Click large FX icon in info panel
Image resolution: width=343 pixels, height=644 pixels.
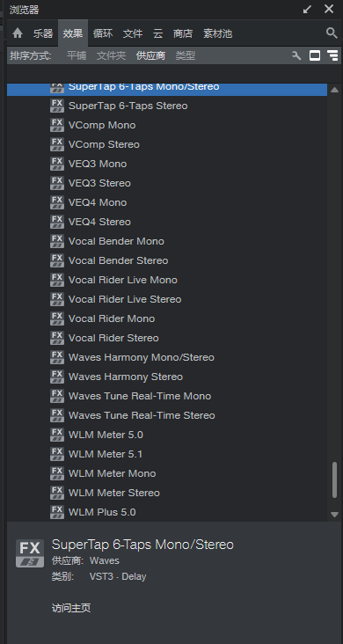tap(30, 553)
